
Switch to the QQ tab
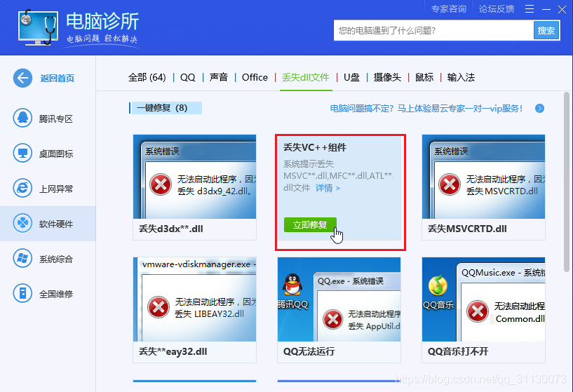click(x=187, y=77)
